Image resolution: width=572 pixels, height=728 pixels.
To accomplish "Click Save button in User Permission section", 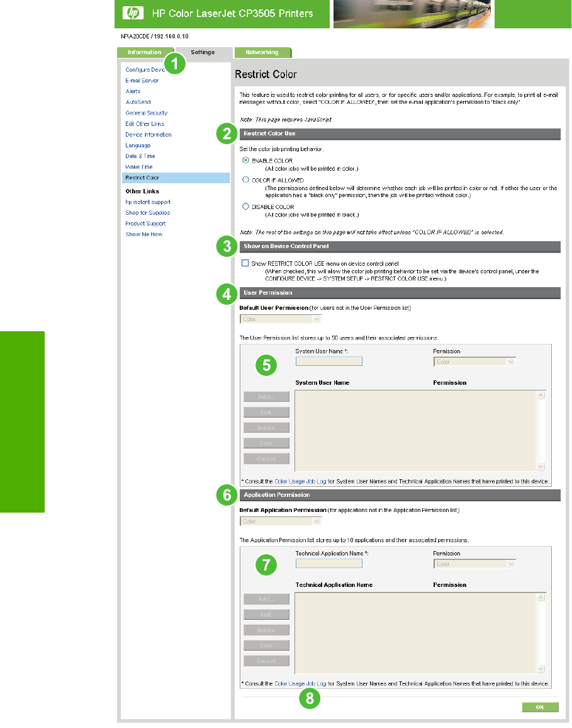I will (266, 443).
